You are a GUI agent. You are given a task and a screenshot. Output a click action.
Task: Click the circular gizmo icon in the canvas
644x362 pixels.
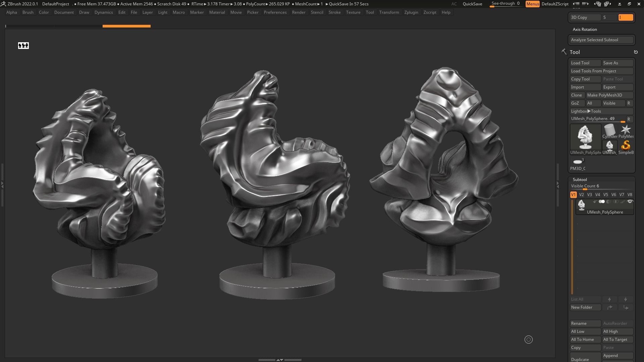coord(528,340)
